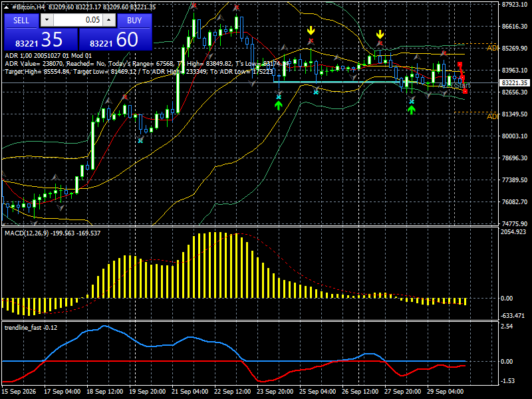The width and height of the screenshot is (532, 399).
Task: Focus the 0.05 volume input field
Action: [x=78, y=21]
